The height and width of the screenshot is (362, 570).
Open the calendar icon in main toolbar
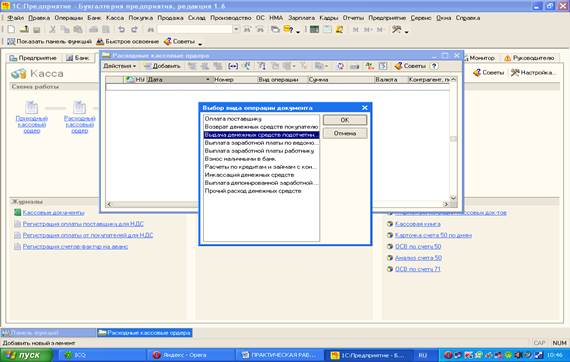327,29
